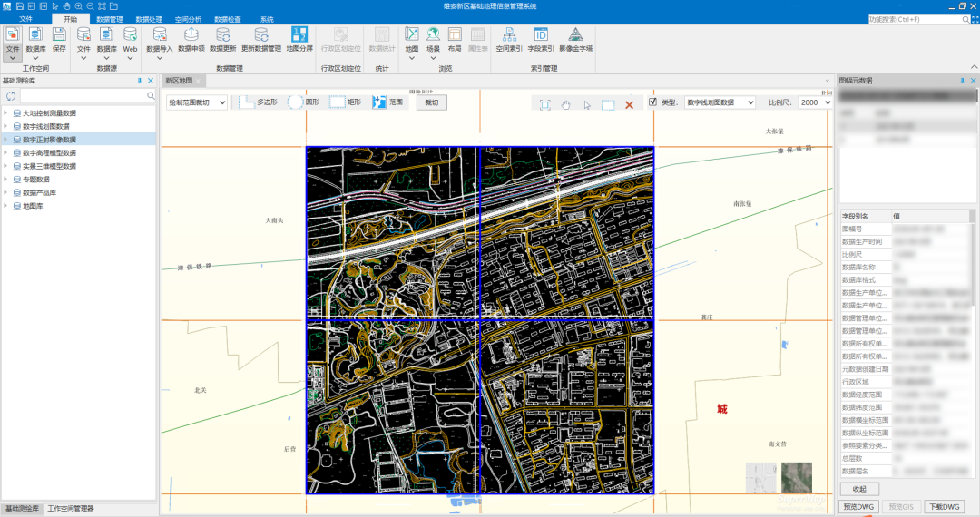This screenshot has height=517, width=980.
Task: Open the 数据申领 data request tool
Action: click(x=191, y=35)
